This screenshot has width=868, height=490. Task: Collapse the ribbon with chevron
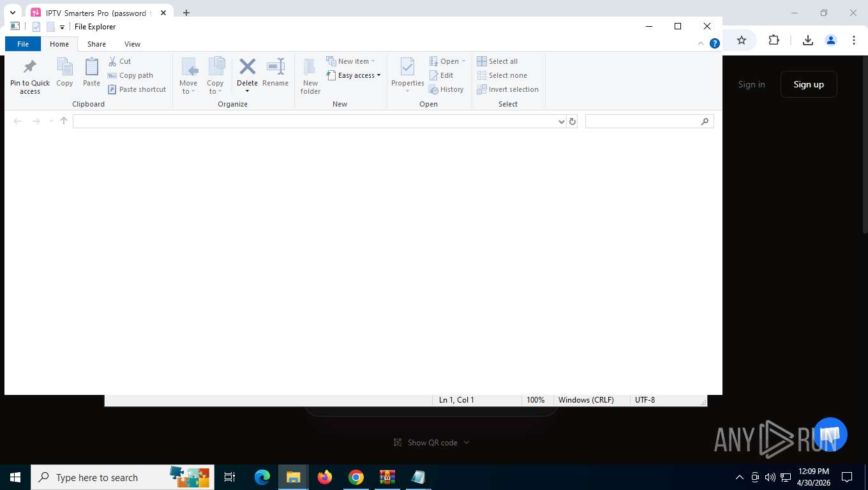[700, 43]
